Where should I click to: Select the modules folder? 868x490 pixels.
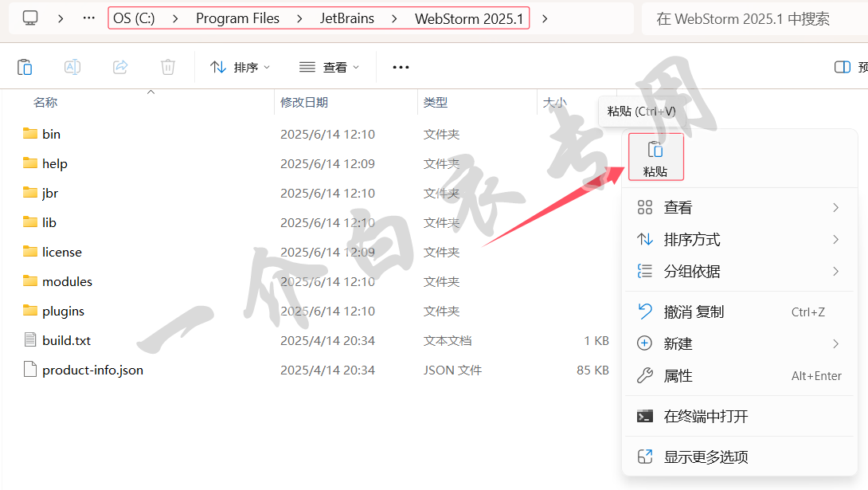click(x=57, y=281)
